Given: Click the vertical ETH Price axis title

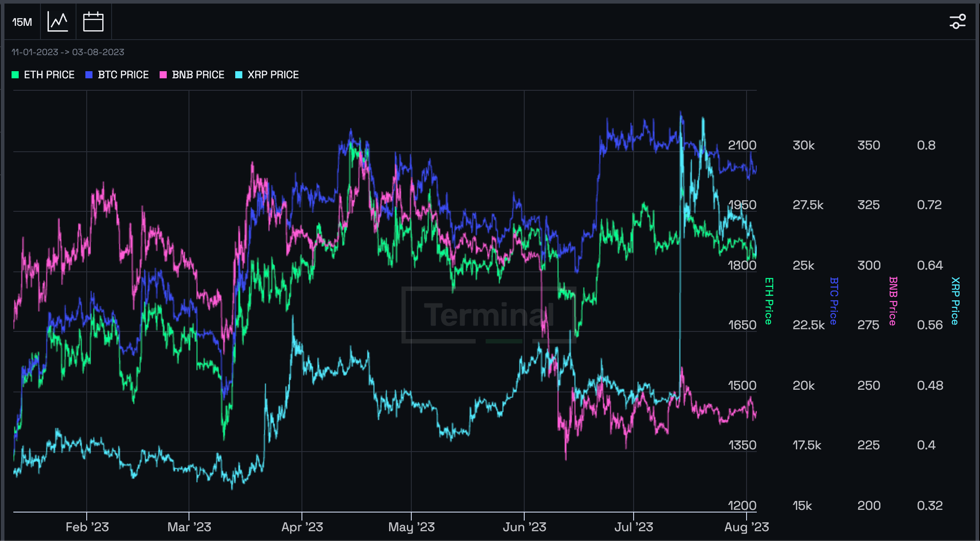Looking at the screenshot, I should (x=769, y=301).
